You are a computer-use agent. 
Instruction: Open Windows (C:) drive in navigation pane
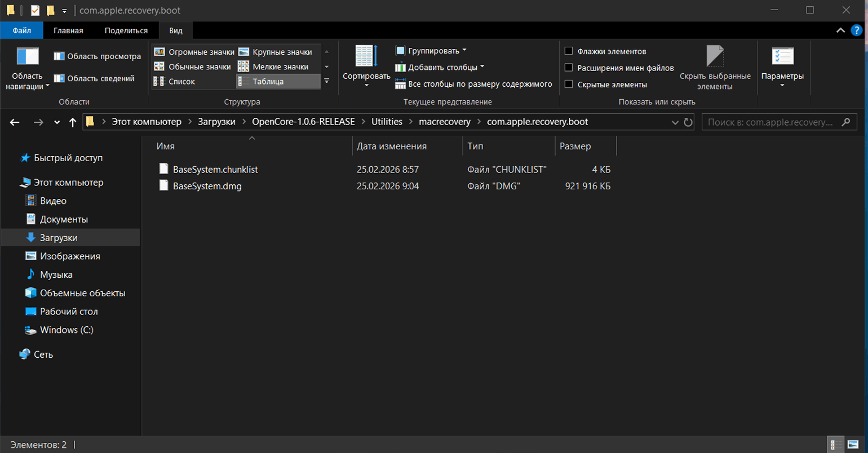(x=67, y=330)
